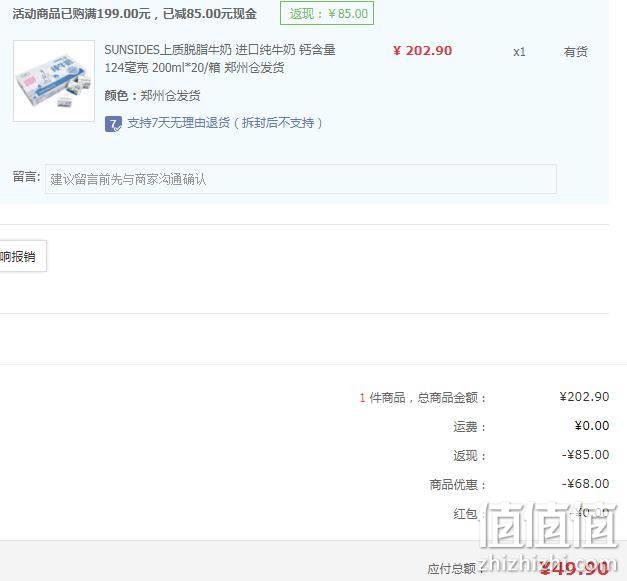Viewport: 627px width, 581px height.
Task: Click the 有货 in-stock status
Action: (575, 52)
